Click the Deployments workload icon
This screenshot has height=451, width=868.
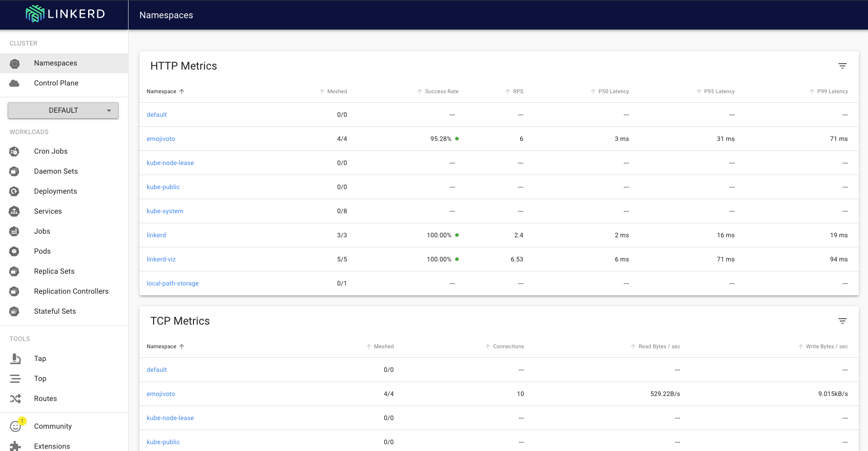(14, 191)
